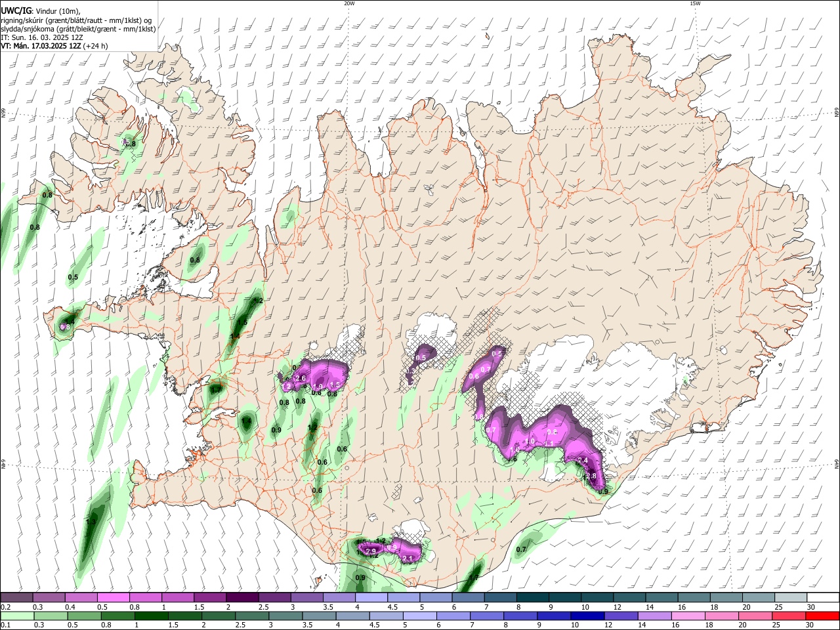Click the 2.8 precipitation value on the map

(x=591, y=476)
